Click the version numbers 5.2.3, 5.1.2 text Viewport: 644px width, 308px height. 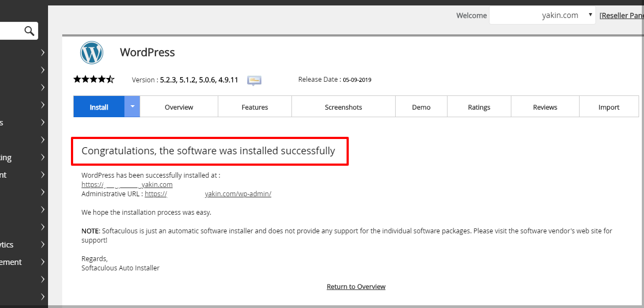199,80
